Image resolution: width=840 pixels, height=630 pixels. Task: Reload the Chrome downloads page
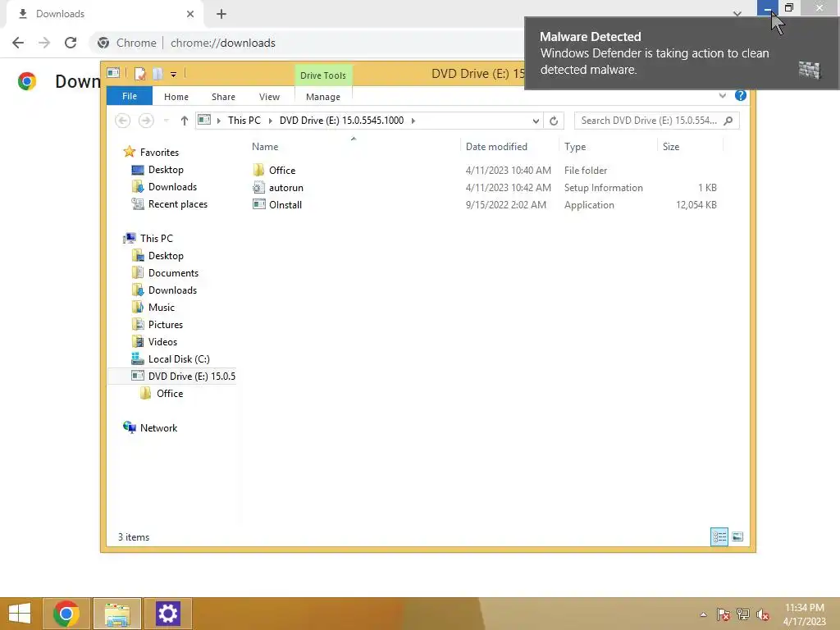(x=71, y=43)
